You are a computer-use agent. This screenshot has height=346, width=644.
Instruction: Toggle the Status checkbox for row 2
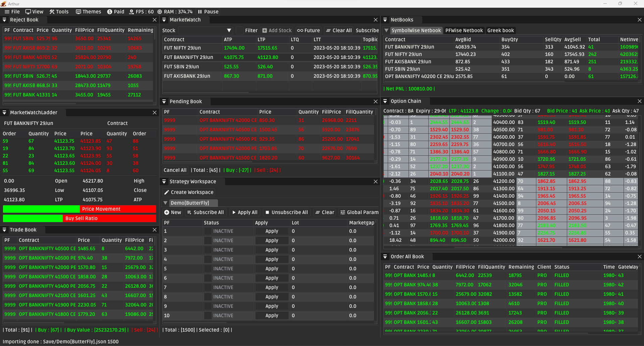point(208,240)
